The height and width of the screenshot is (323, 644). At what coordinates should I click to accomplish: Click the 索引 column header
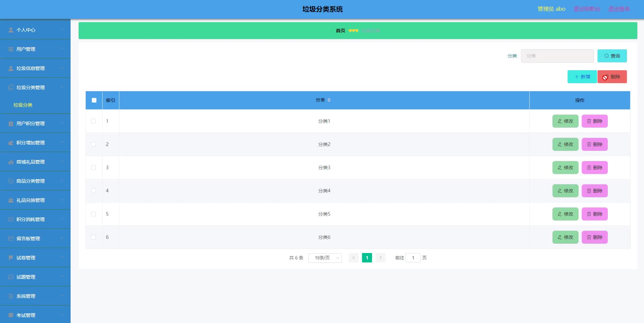[111, 100]
